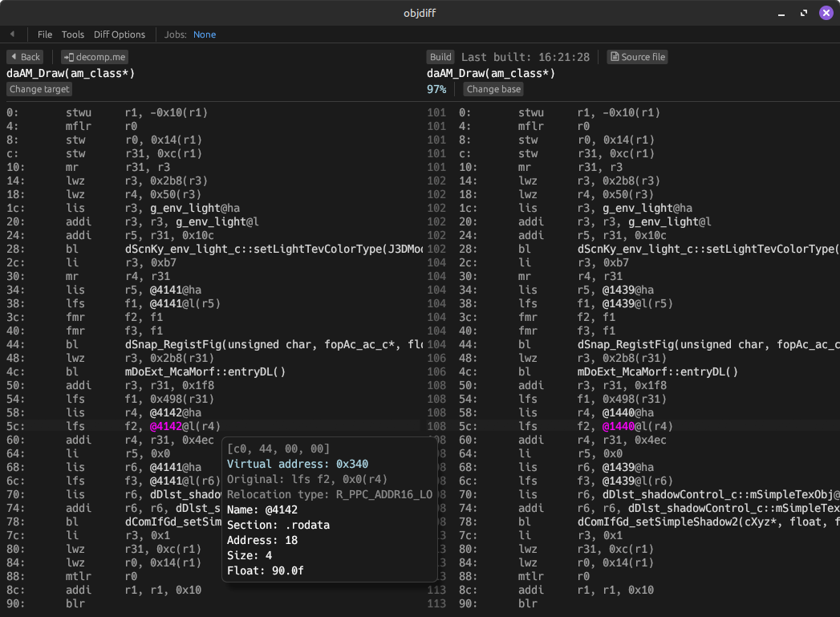Click 'Float: 90.0f' in tooltip
Image resolution: width=840 pixels, height=617 pixels.
click(266, 571)
